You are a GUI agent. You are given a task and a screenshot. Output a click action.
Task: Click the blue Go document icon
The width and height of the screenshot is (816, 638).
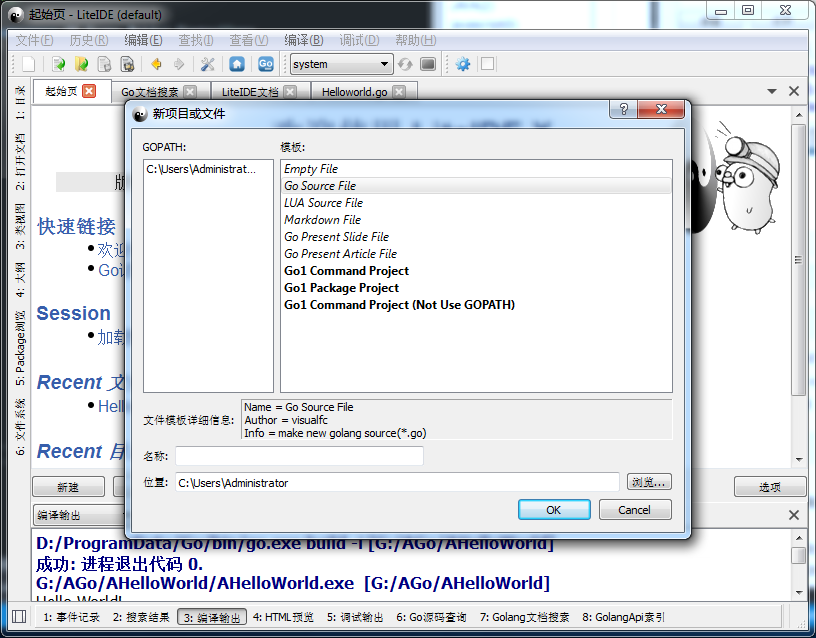pos(265,64)
